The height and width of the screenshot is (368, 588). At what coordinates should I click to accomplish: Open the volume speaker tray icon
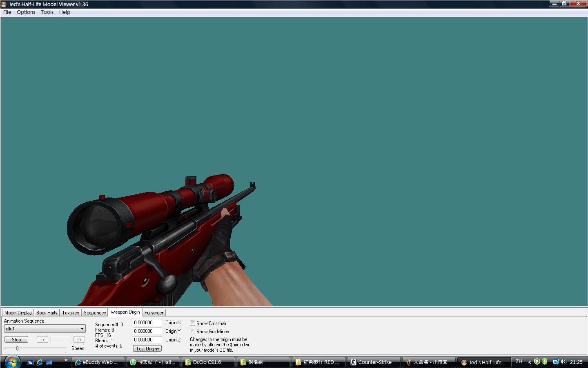563,362
